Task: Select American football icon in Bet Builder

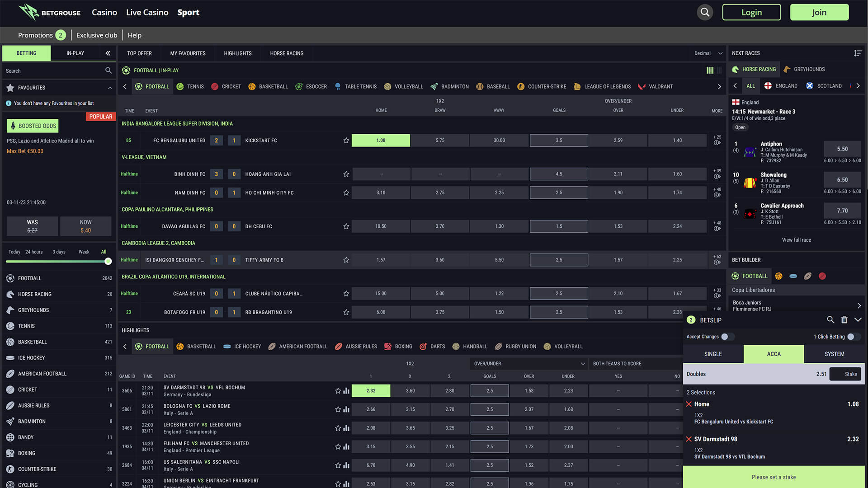Action: coord(808,276)
